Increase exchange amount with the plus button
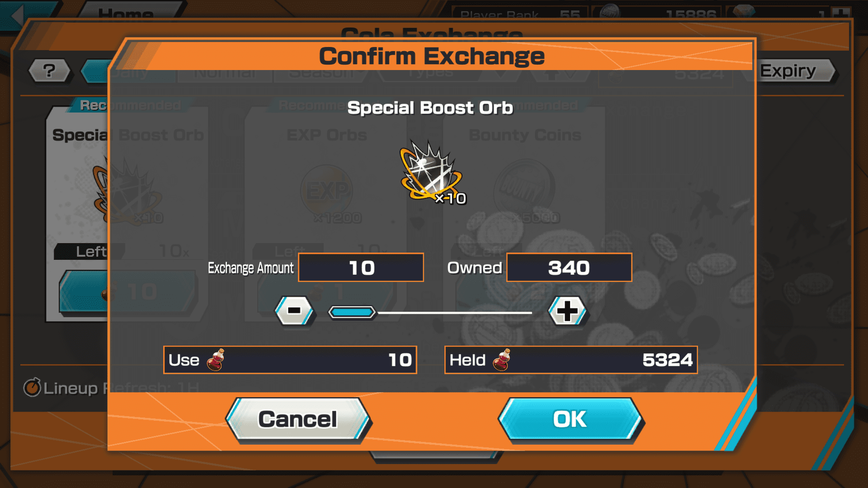 [x=567, y=311]
